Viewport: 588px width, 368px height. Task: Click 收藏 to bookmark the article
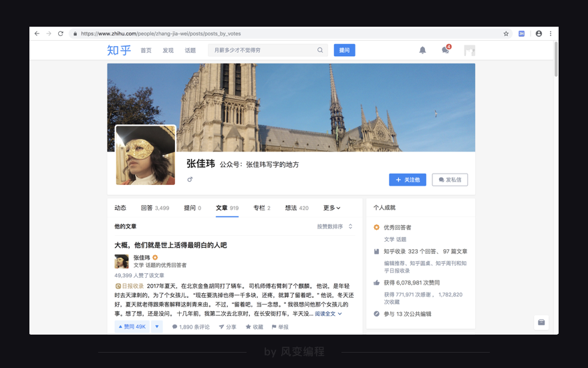point(255,327)
